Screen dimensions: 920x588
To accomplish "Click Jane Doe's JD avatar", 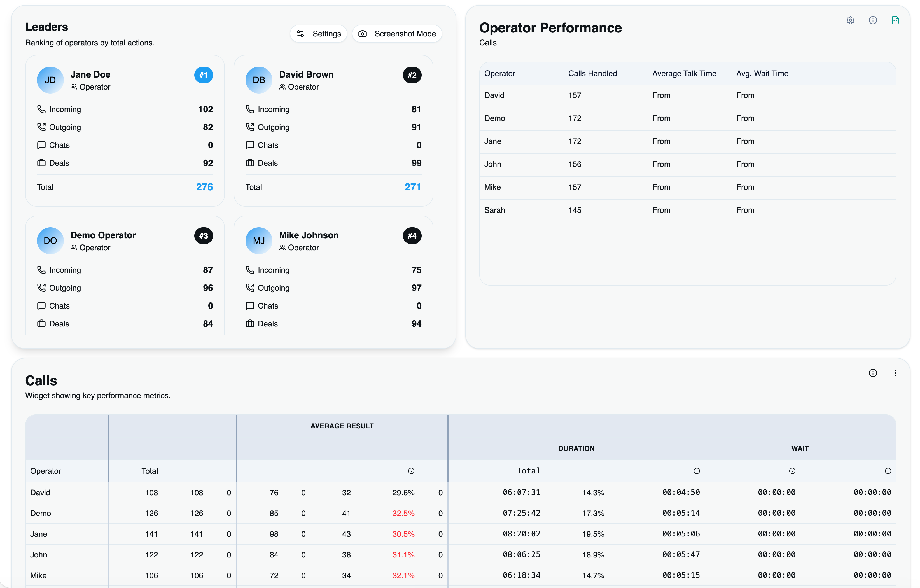I will 50,80.
